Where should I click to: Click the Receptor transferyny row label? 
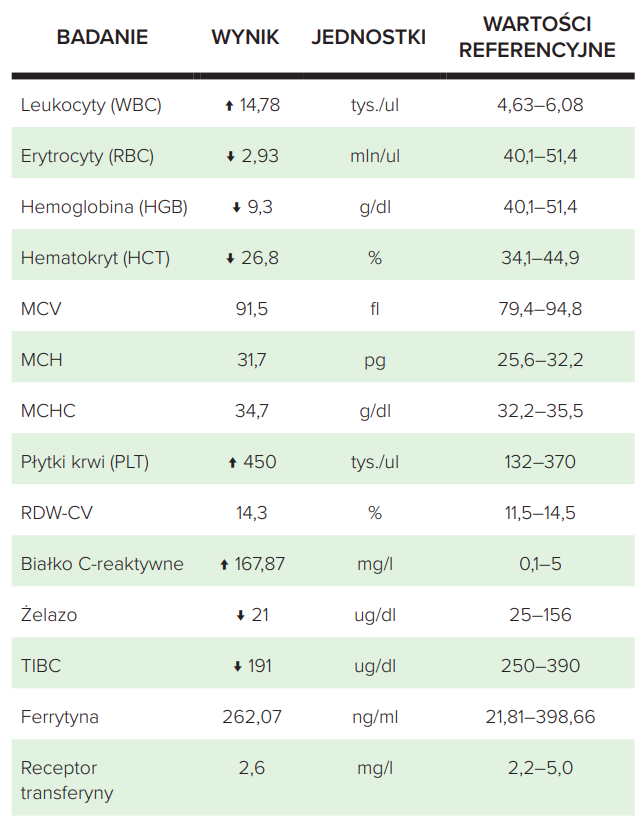pyautogui.click(x=66, y=781)
